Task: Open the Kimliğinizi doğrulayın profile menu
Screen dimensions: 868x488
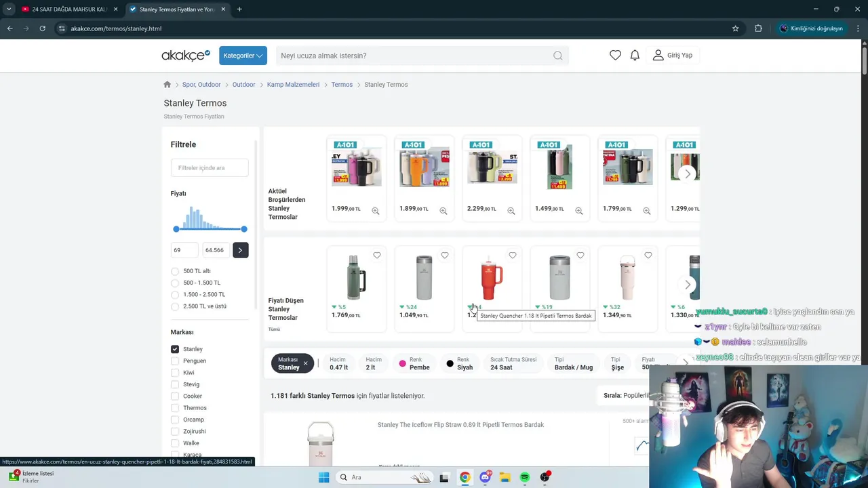Action: [x=811, y=28]
